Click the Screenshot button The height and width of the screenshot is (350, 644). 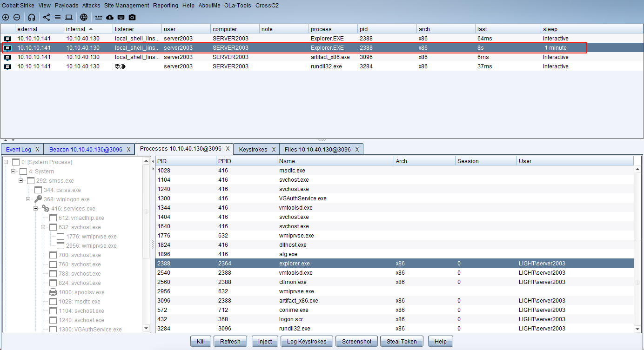pos(357,341)
